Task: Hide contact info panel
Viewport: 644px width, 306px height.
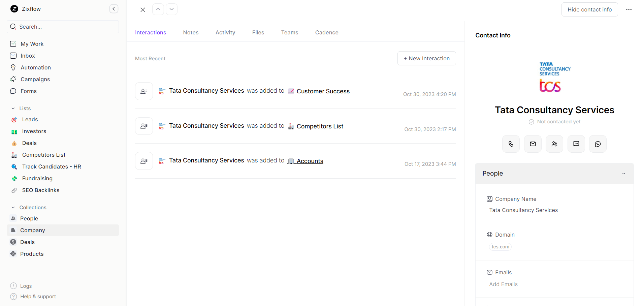Action: click(589, 9)
